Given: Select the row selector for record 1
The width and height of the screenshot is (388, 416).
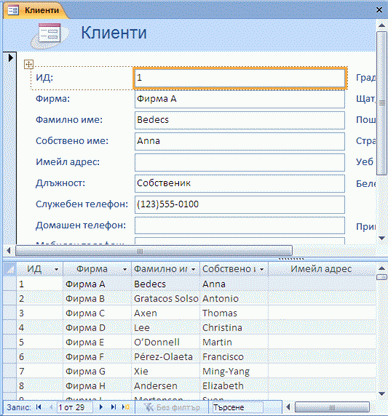Looking at the screenshot, I should 10,284.
